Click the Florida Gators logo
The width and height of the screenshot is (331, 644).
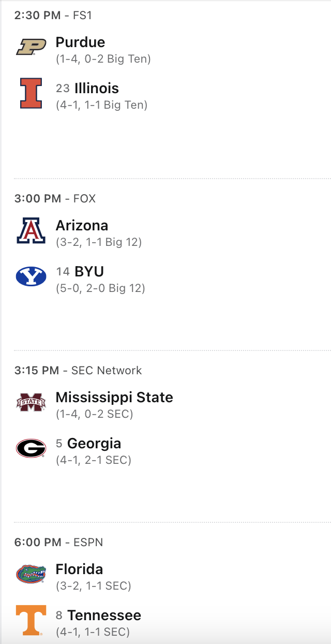coord(31,574)
